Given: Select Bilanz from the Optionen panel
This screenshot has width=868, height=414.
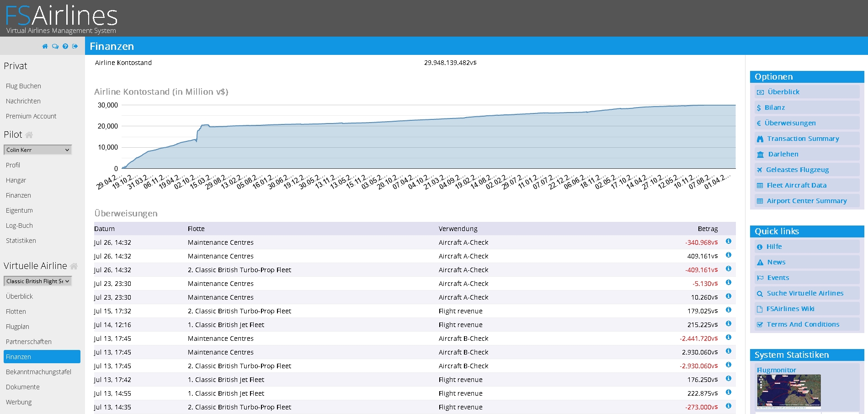Looking at the screenshot, I should tap(774, 108).
